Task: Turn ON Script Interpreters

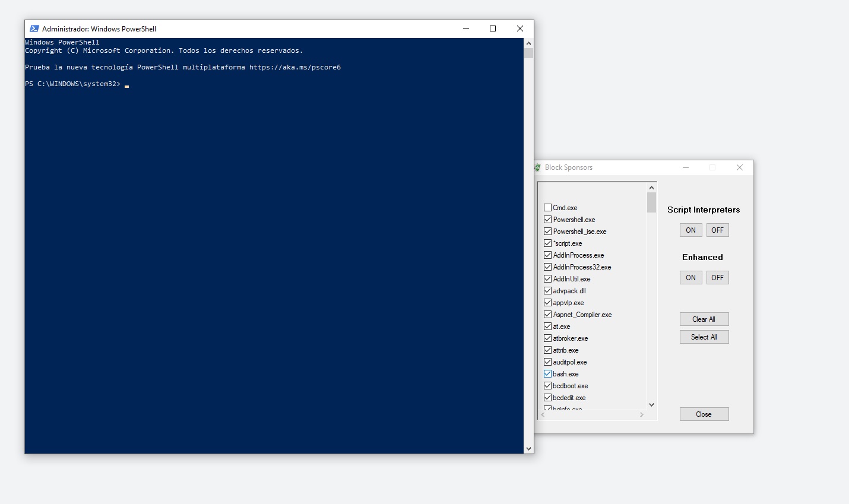Action: [x=690, y=230]
